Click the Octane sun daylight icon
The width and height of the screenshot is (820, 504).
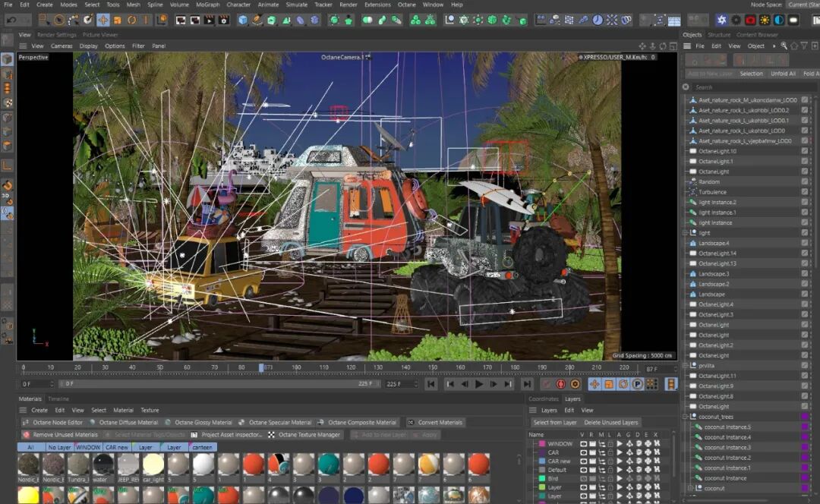(765, 20)
